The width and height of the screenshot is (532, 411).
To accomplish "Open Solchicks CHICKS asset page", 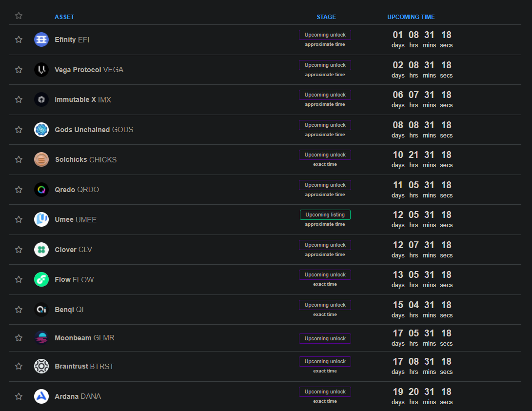I will [86, 160].
